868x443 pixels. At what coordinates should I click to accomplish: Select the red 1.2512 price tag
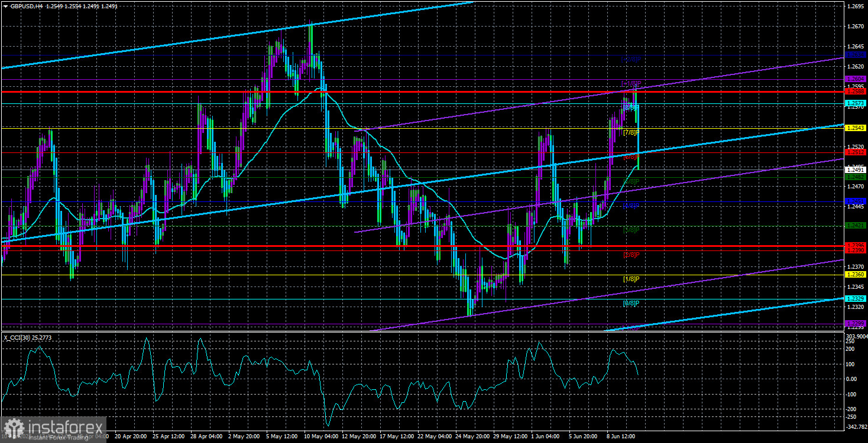856,152
